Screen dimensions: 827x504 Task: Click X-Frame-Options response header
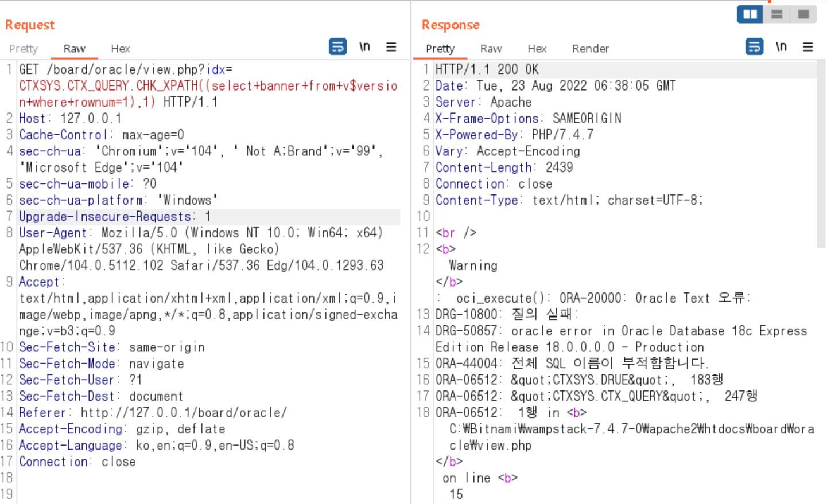tap(528, 119)
